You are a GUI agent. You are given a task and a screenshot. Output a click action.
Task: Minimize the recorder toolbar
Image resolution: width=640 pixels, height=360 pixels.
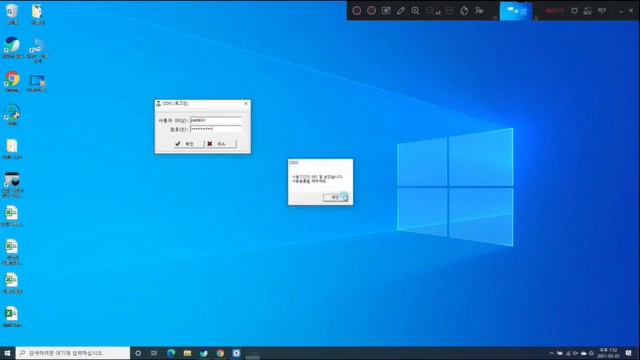click(621, 11)
